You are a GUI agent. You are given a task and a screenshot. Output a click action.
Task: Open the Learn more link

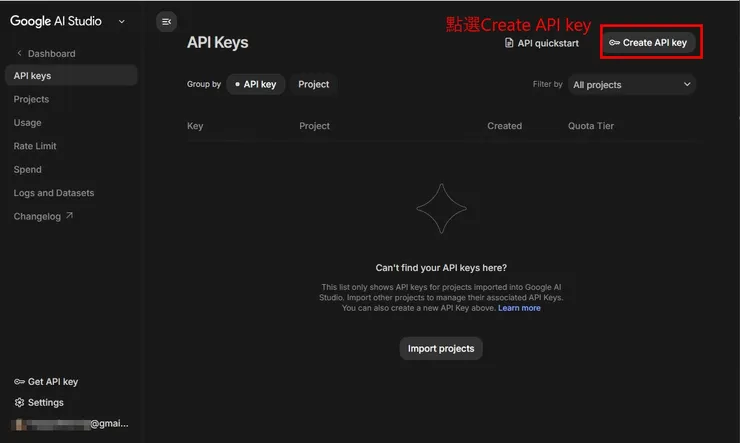[x=519, y=308]
